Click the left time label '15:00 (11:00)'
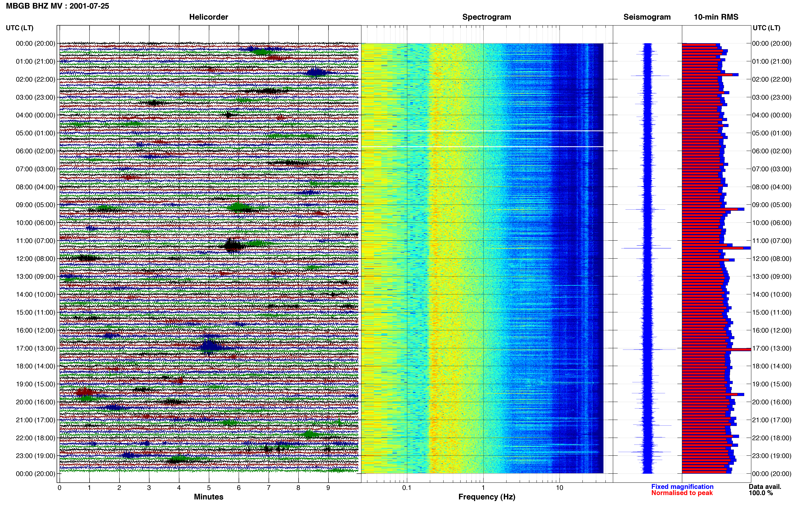The image size is (812, 508). [x=36, y=313]
